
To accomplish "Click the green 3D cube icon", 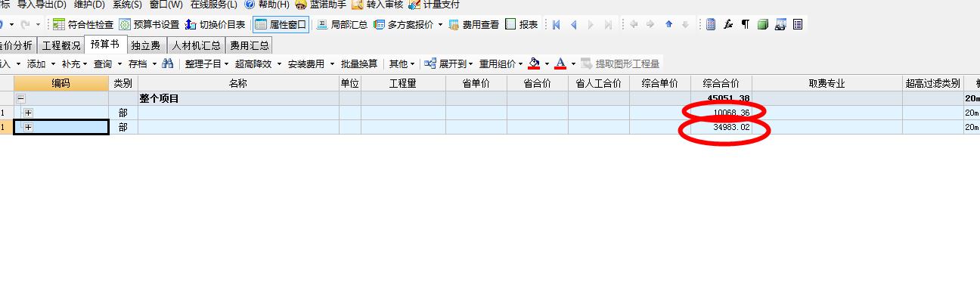I will [763, 24].
